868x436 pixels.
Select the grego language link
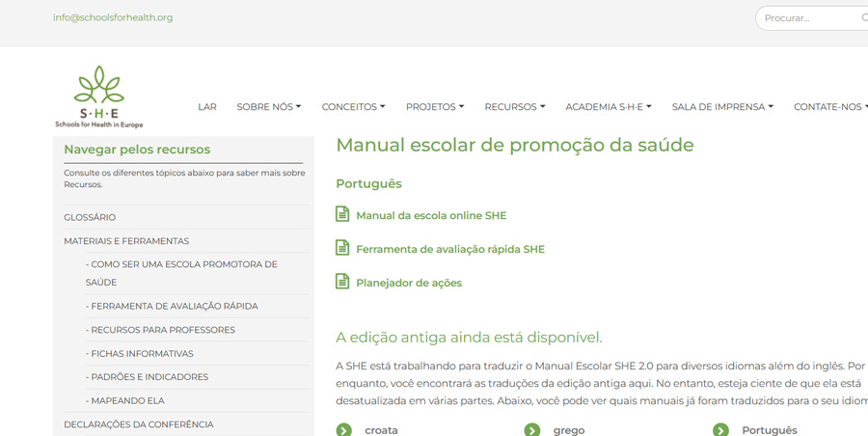pos(568,430)
